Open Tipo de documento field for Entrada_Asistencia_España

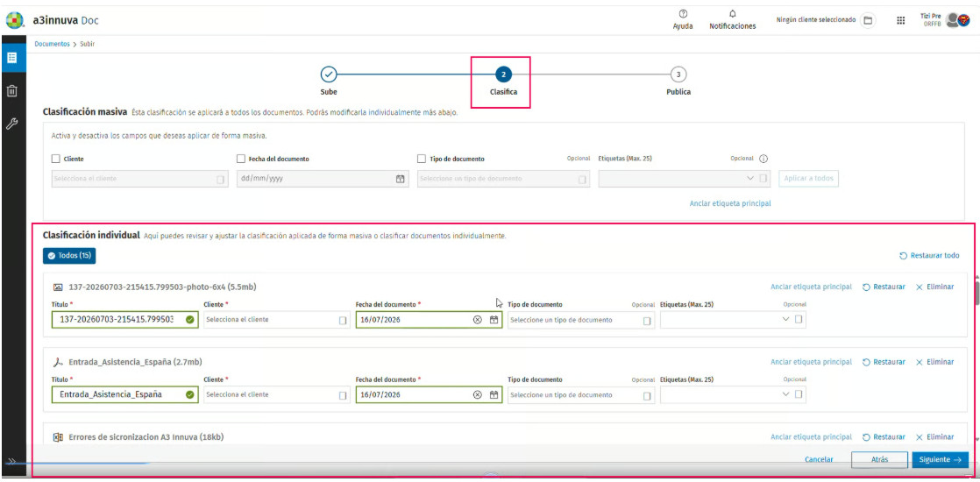click(x=581, y=395)
